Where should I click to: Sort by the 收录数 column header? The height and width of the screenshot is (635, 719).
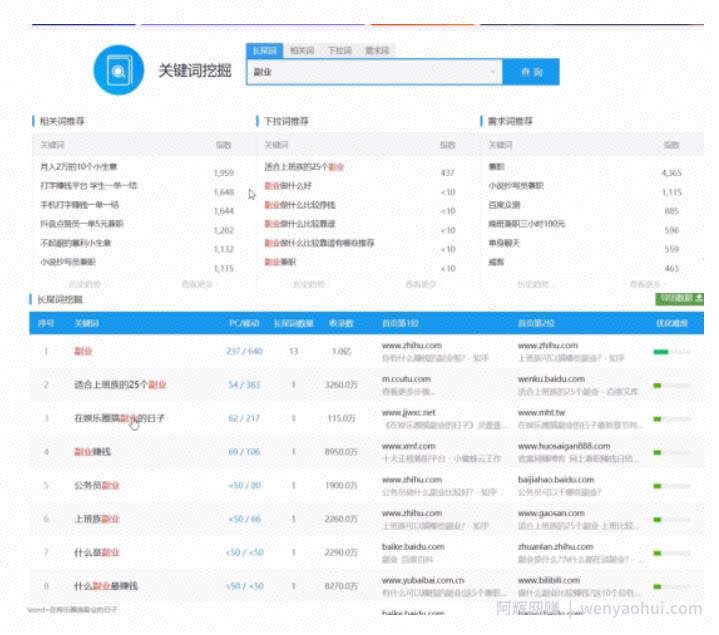click(x=341, y=323)
